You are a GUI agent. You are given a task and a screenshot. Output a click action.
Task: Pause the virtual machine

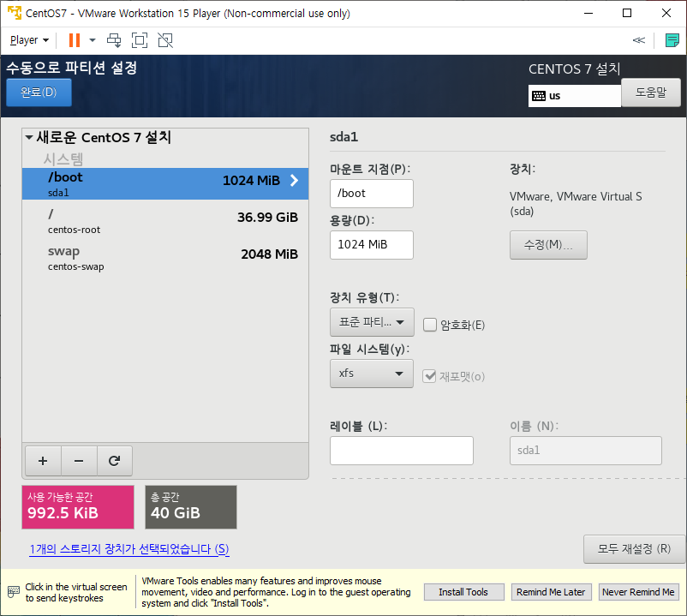tap(75, 40)
